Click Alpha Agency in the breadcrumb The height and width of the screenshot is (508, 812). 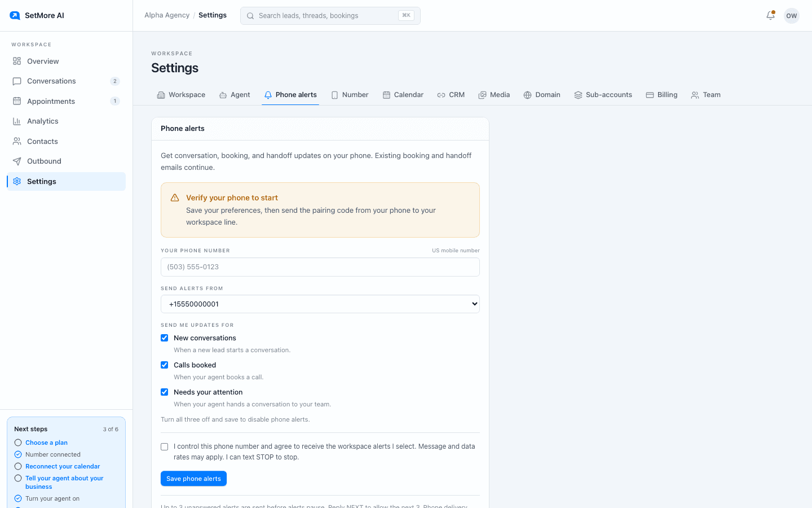pyautogui.click(x=167, y=15)
